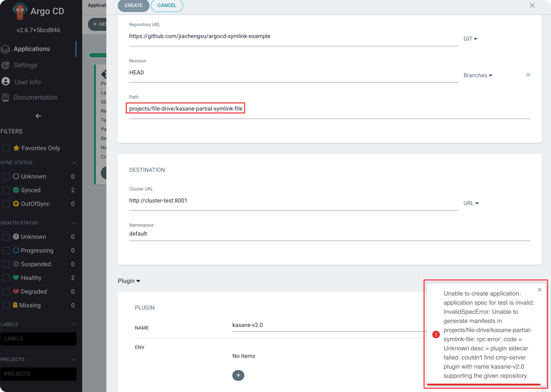The image size is (551, 392).
Task: Click the User Info icon
Action: tap(6, 81)
